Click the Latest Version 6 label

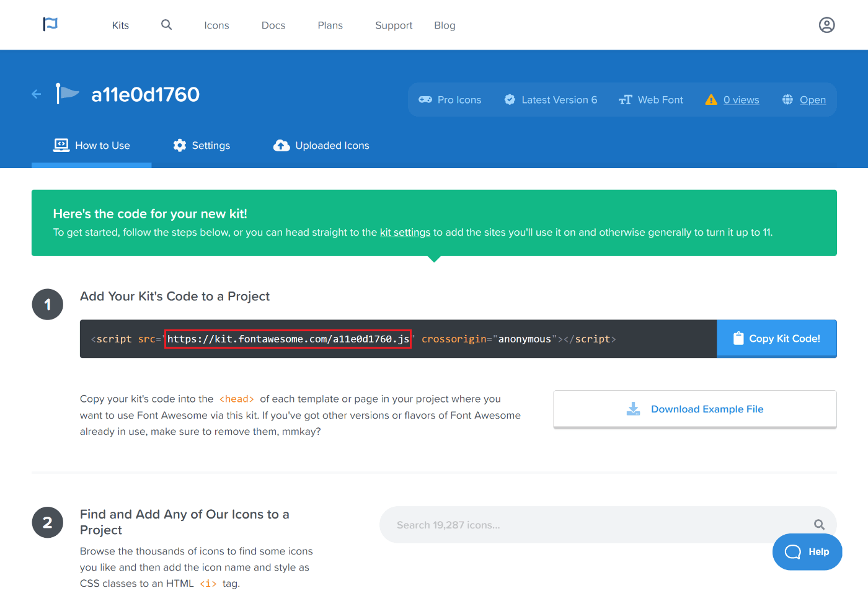click(559, 100)
